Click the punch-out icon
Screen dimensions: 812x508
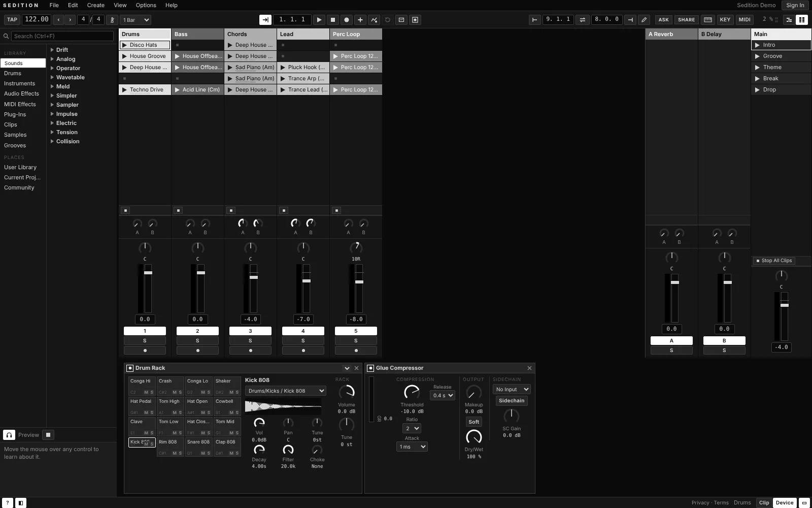click(x=630, y=20)
